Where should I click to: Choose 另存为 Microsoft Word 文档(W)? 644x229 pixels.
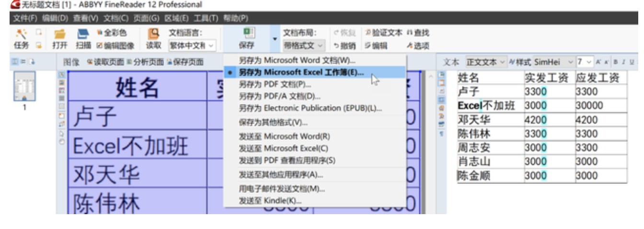coord(315,61)
